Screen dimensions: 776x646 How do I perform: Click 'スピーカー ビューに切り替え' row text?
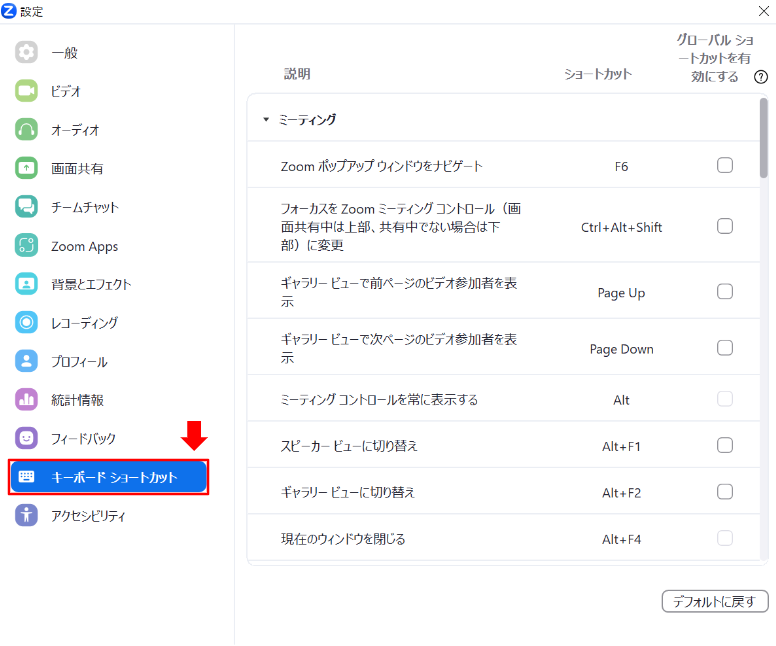pos(349,446)
